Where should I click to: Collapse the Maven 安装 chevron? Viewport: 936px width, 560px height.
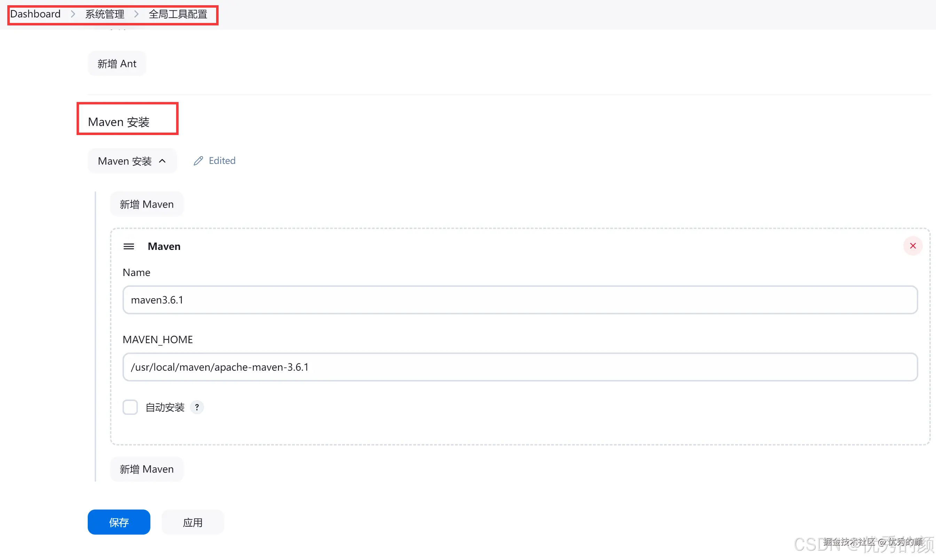[163, 161]
